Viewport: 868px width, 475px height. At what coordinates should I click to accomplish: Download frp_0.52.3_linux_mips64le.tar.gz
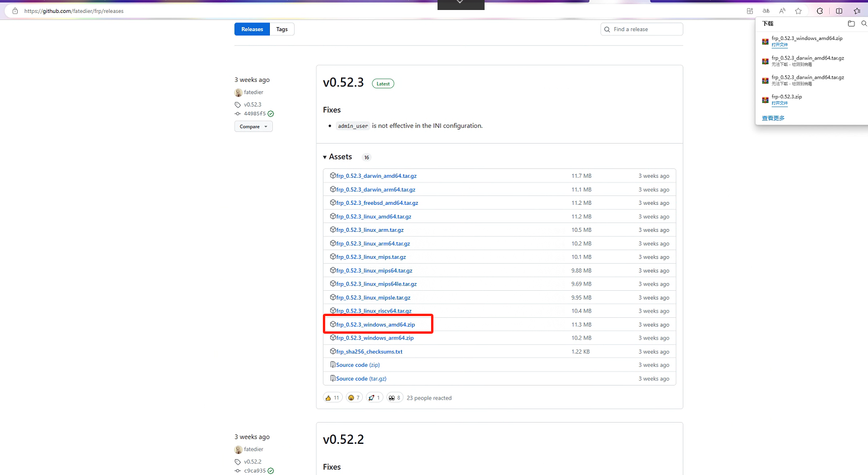(376, 284)
